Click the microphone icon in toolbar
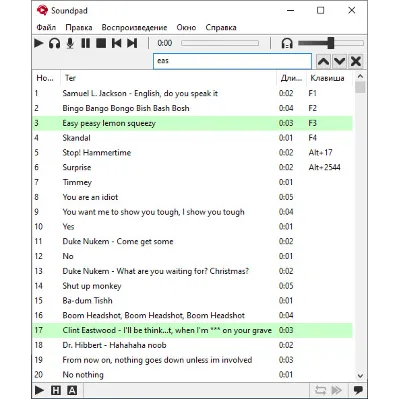The image size is (400, 400). tap(70, 43)
